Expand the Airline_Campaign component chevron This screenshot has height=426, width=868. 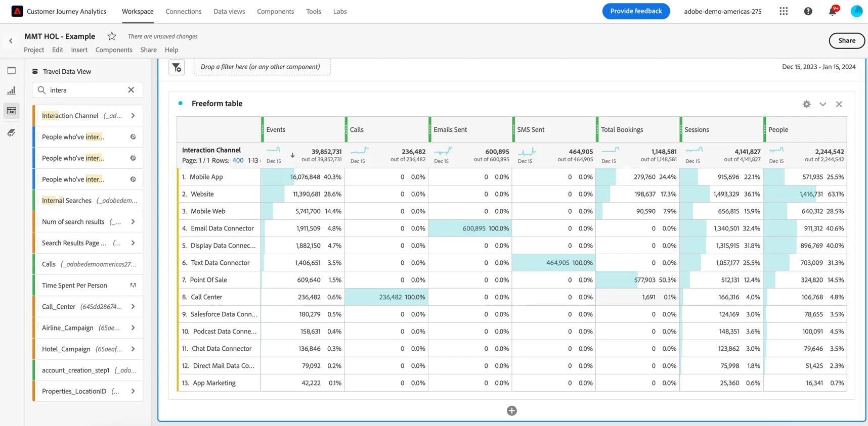133,328
